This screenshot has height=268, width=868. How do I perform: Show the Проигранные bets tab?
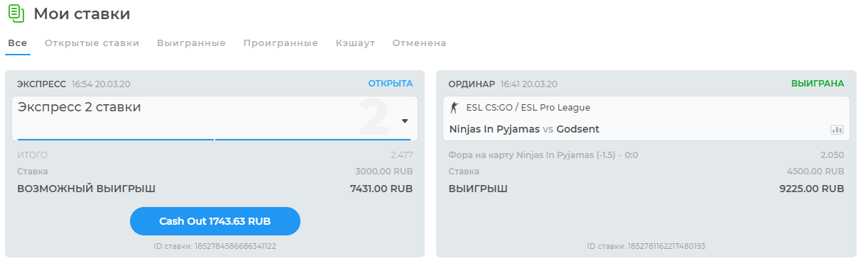click(281, 43)
